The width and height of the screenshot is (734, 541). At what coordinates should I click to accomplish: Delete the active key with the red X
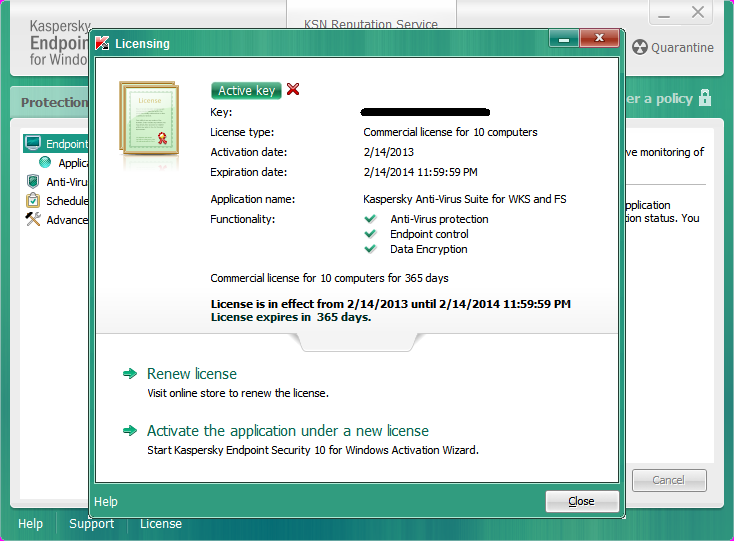[x=293, y=89]
